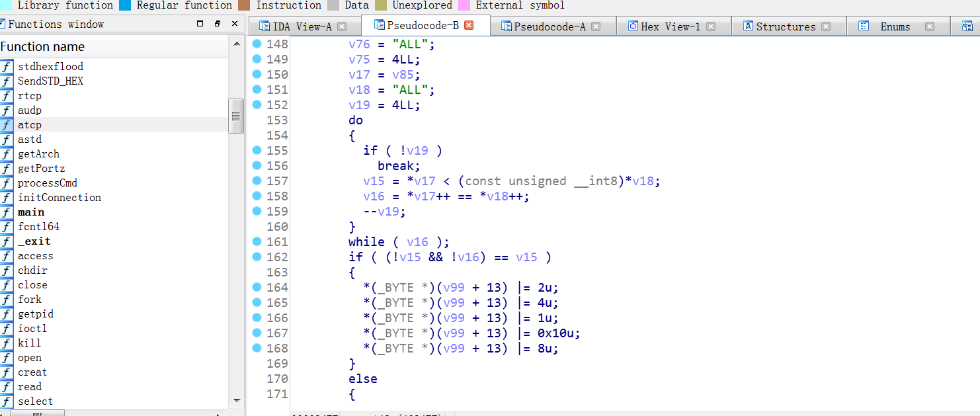Screen dimensions: 980x416
Task: Select the getArch function entry
Action: 38,154
